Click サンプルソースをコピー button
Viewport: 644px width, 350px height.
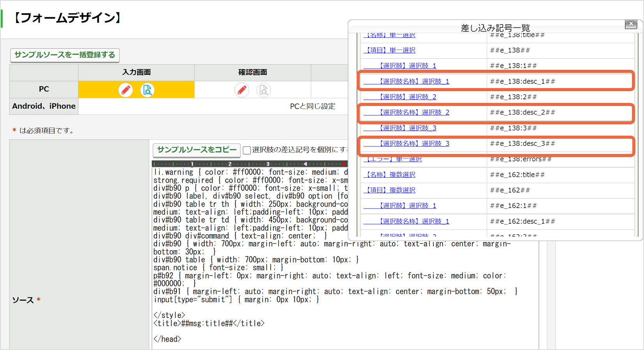197,150
